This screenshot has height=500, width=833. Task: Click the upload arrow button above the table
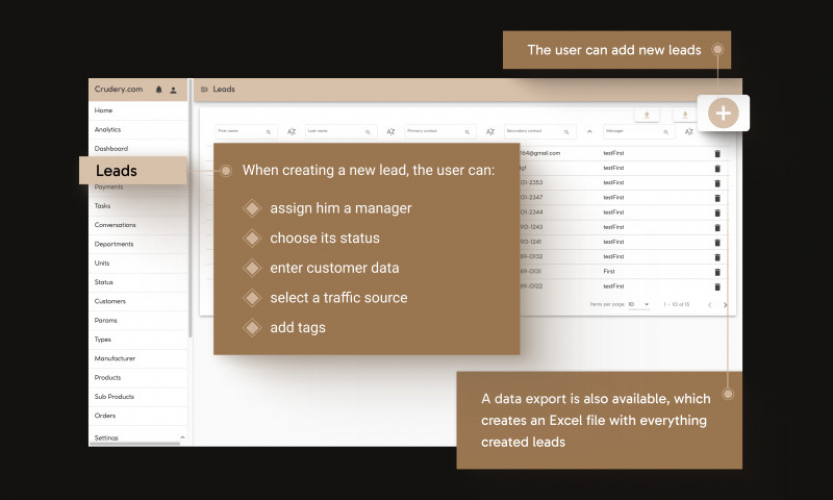(x=647, y=115)
